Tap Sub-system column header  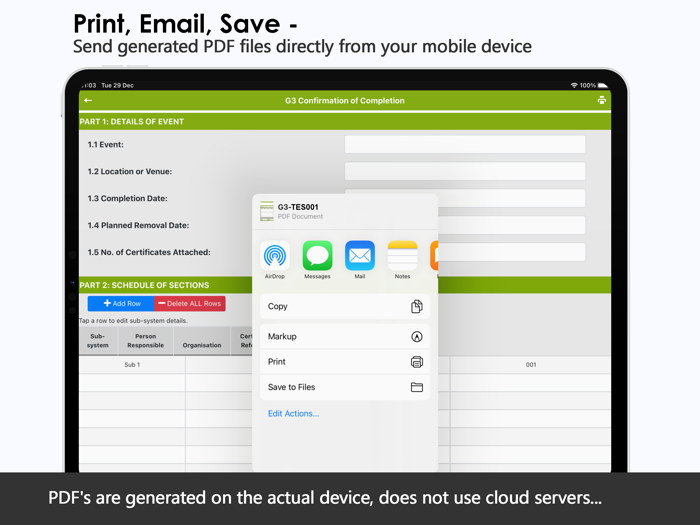tap(98, 341)
